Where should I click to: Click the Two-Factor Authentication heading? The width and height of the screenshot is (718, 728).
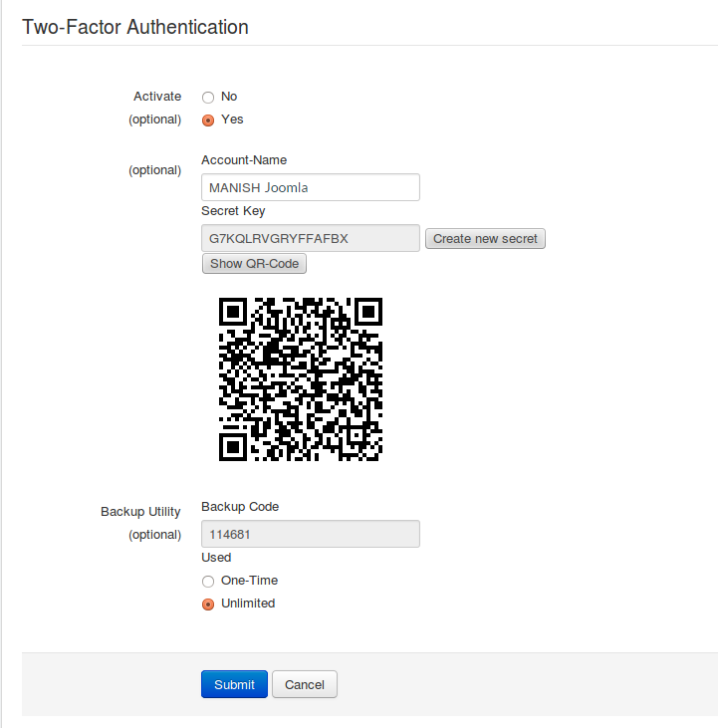[x=135, y=27]
